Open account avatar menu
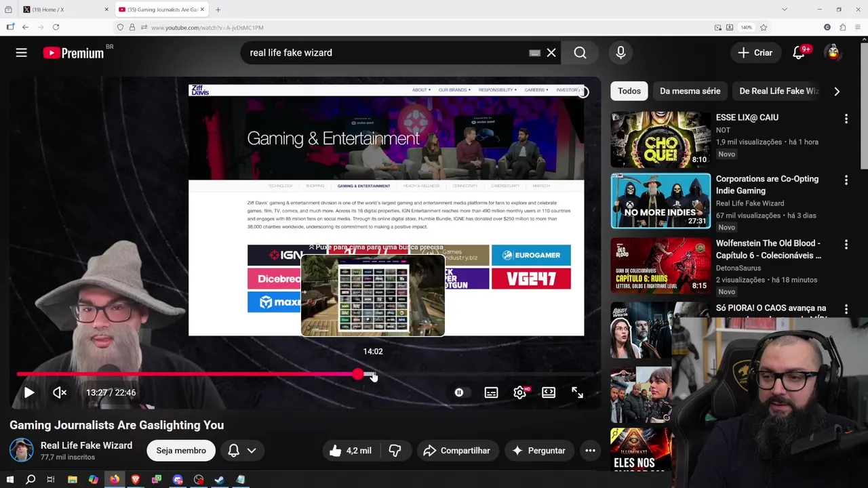 [833, 53]
